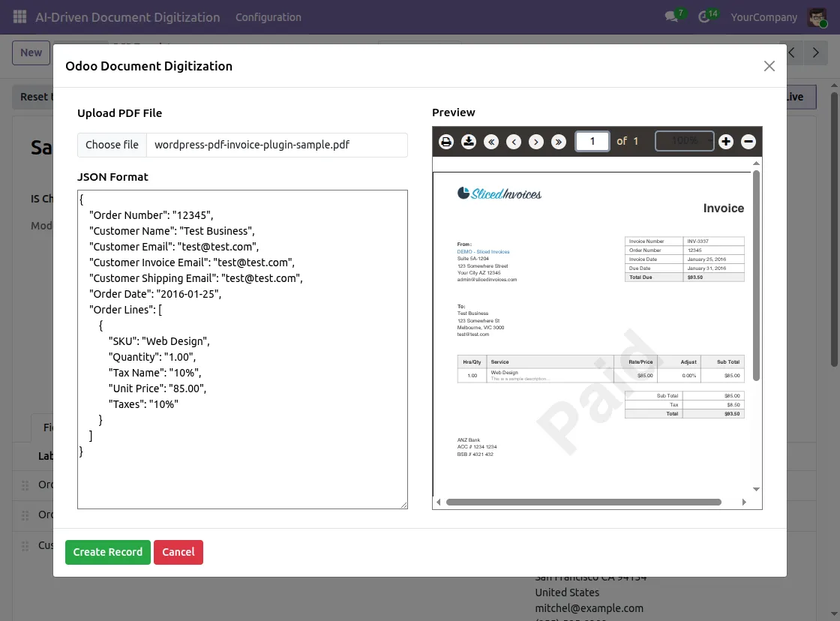This screenshot has height=621, width=840.
Task: Open the user avatar menu
Action: click(817, 17)
